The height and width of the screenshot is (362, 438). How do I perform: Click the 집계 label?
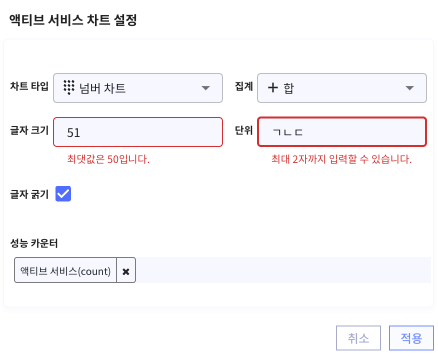(244, 86)
